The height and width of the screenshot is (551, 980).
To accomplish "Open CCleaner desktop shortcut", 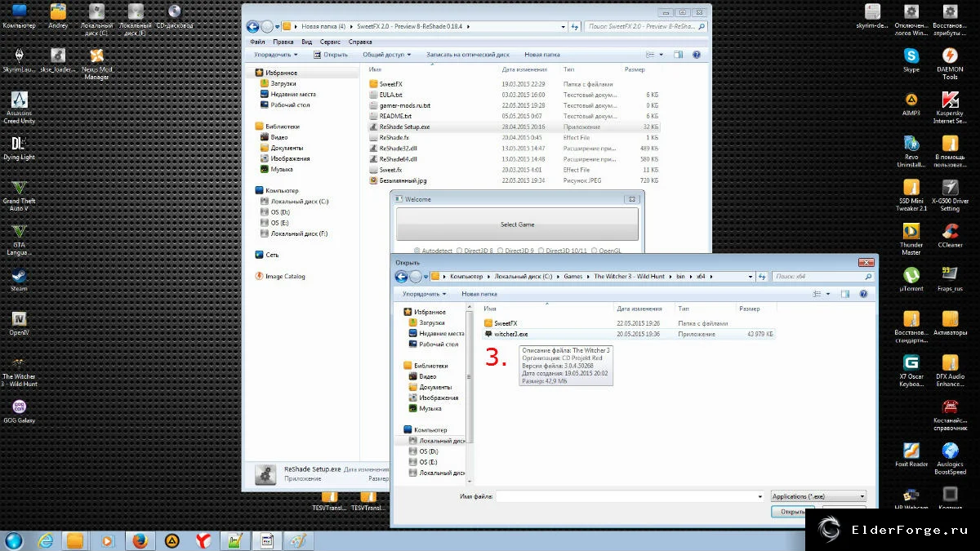I will 950,235.
